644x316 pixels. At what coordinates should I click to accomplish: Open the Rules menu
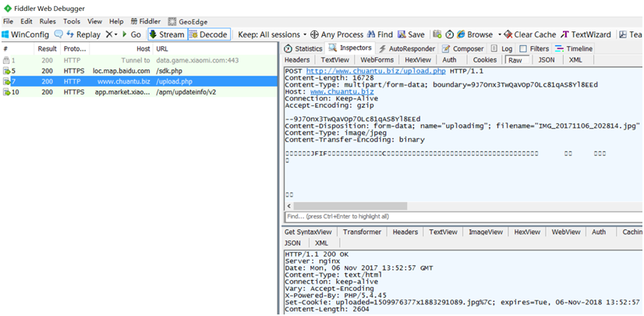(x=48, y=21)
